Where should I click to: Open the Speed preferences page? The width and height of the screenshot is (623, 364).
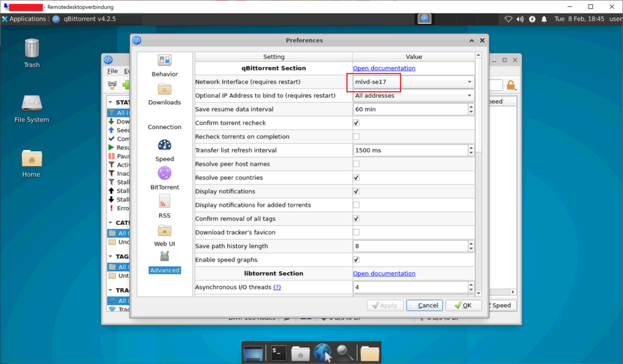[165, 151]
